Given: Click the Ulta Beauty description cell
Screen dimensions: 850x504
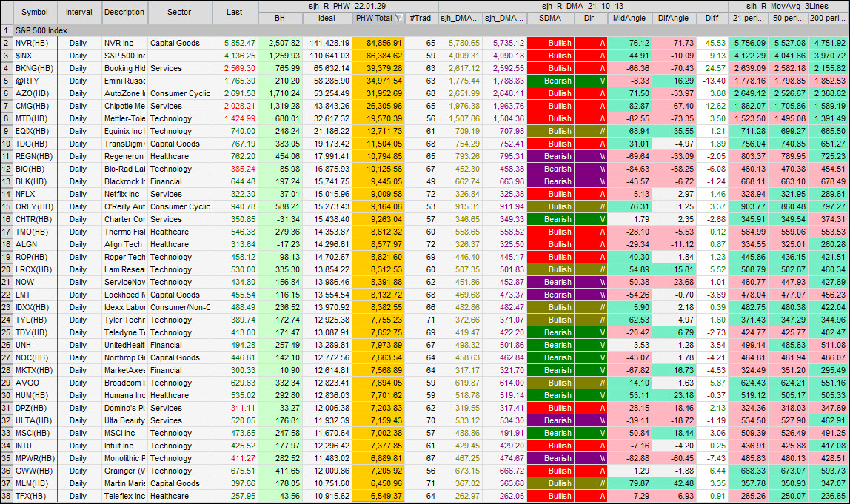Looking at the screenshot, I should (124, 420).
